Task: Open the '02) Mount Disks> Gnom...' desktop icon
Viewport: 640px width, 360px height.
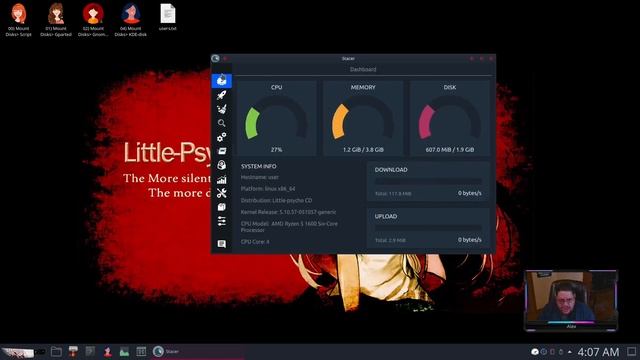Action: pos(93,20)
